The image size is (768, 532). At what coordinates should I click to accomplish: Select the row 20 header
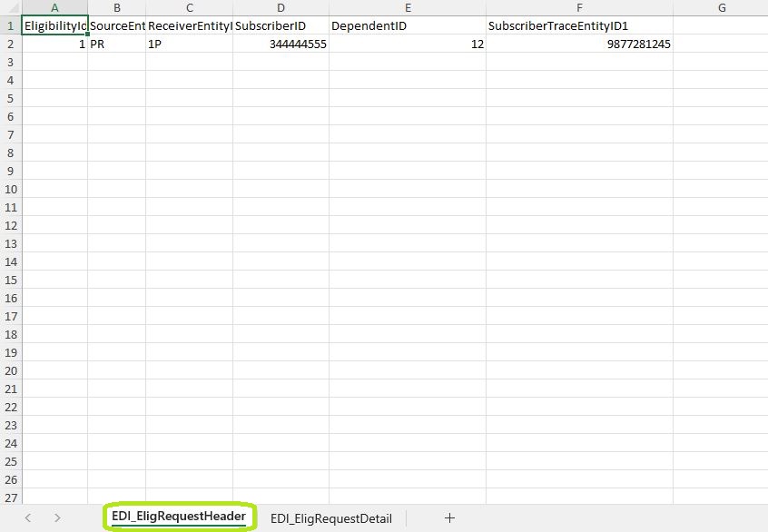11,370
